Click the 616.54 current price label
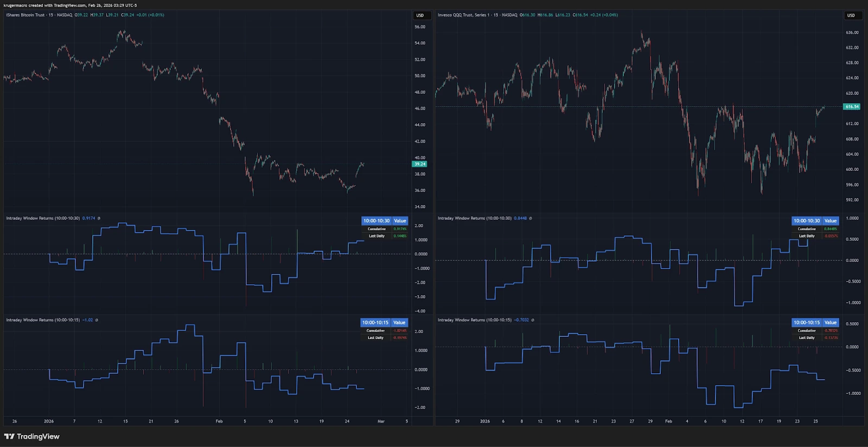Viewport: 868px width, 447px height. (852, 107)
